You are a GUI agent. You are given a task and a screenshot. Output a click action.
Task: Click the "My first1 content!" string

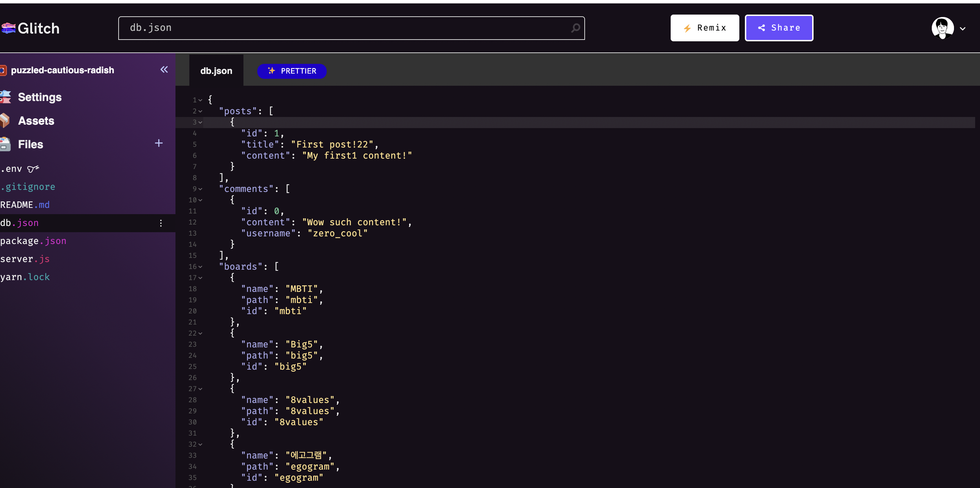357,156
